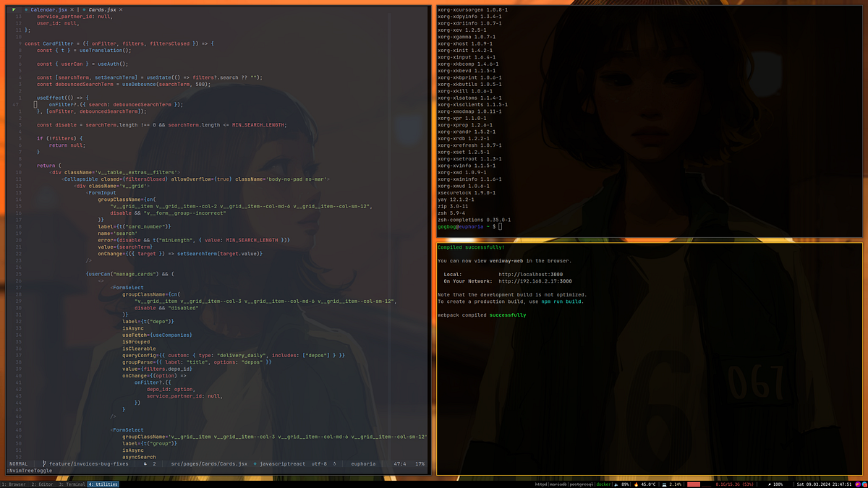Click the modified dot on the Calendar.jsx tab
This screenshot has height=488, width=868.
point(26,10)
